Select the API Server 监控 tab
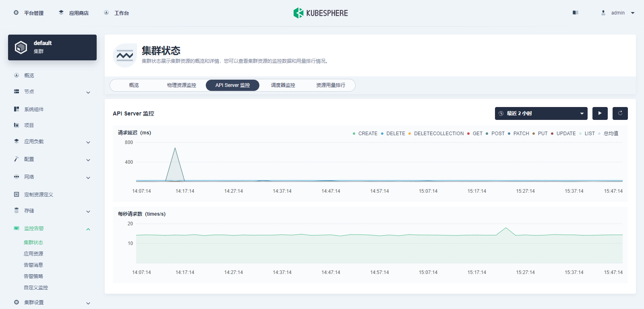Image resolution: width=644 pixels, height=309 pixels. [232, 85]
